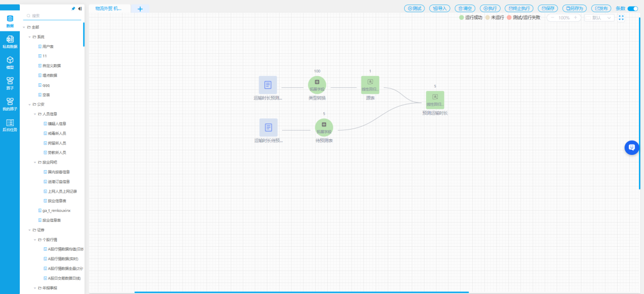
Task: Open the 默认 dropdown in canvas toolbar
Action: pyautogui.click(x=599, y=18)
